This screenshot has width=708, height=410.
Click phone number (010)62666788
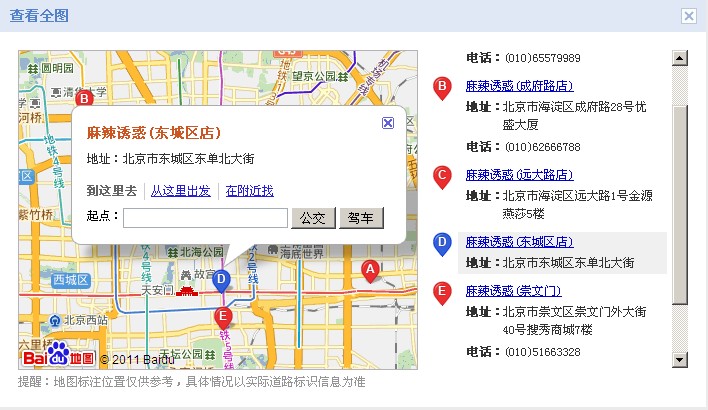click(x=542, y=147)
